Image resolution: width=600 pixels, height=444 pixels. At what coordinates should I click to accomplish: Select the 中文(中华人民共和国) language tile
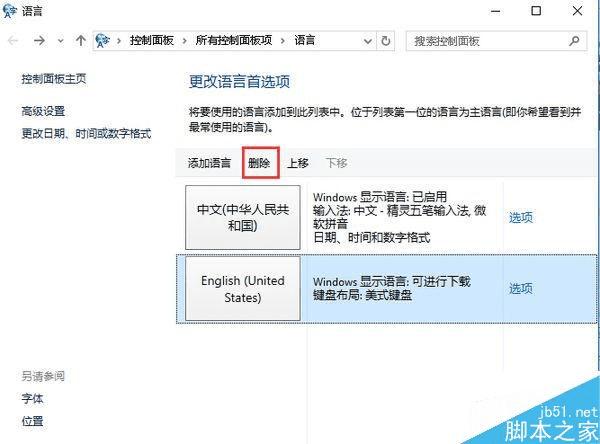243,217
